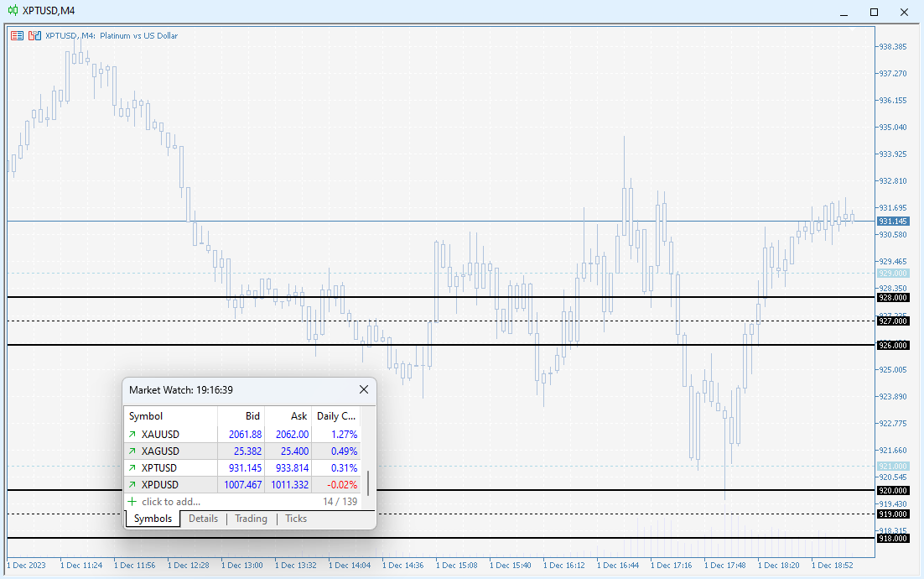Click the current price label 931.145 on axis
This screenshot has width=924, height=579.
point(893,221)
